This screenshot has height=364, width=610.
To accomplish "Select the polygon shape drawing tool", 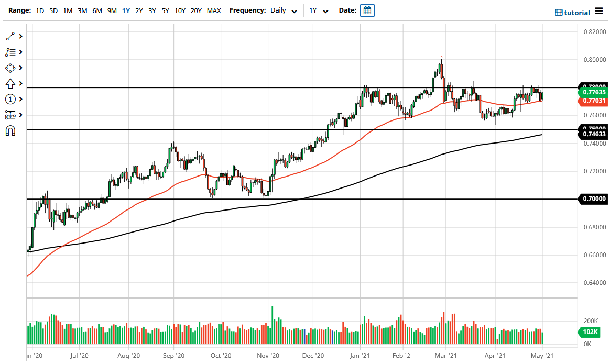I will point(10,68).
